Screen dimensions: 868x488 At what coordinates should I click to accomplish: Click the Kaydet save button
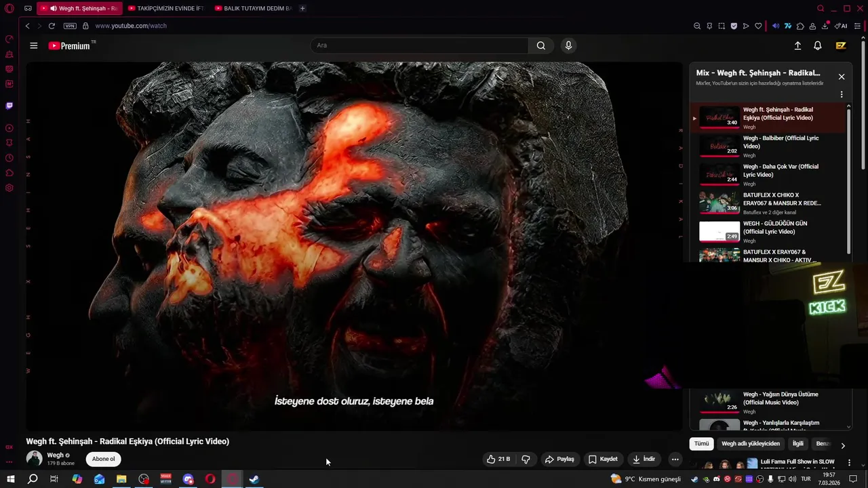pyautogui.click(x=603, y=459)
